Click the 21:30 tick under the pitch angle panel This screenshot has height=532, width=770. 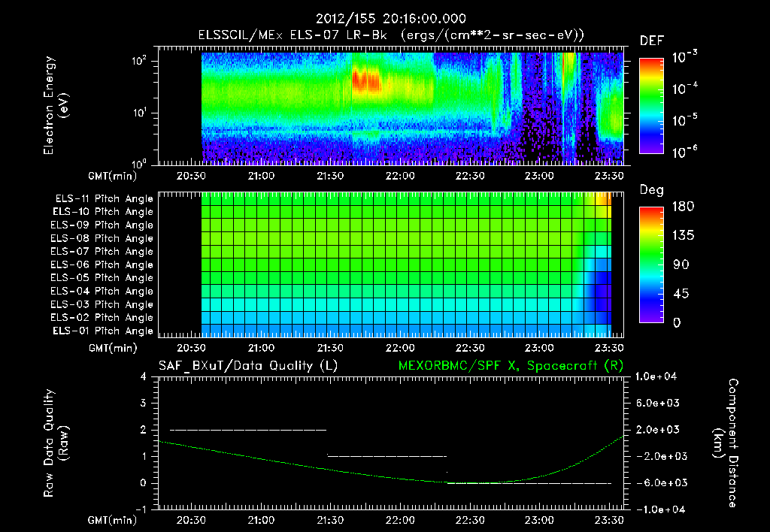330,348
